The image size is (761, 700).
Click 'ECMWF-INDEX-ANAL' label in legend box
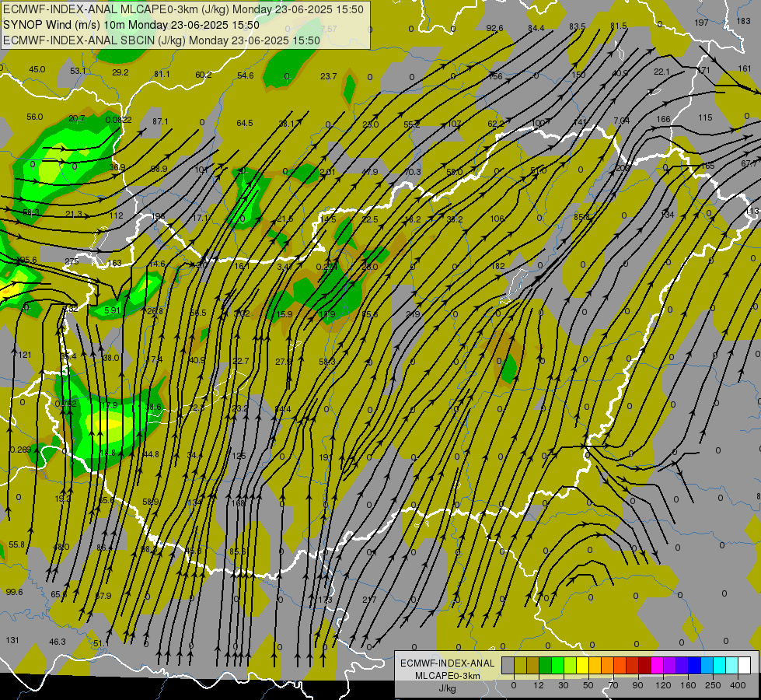coord(447,663)
